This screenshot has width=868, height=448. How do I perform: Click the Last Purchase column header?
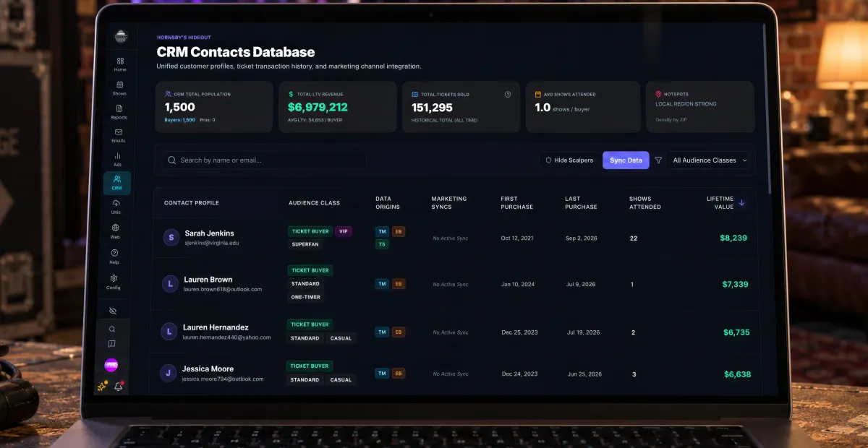click(x=582, y=203)
